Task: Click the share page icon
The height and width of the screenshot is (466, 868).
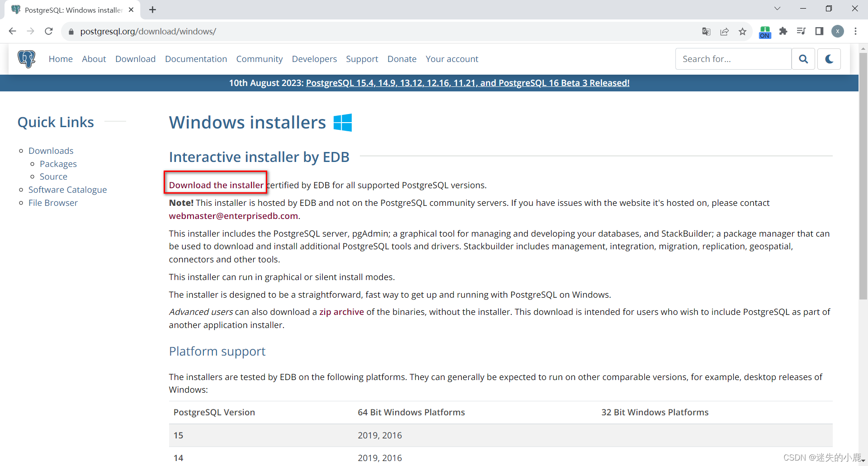Action: tap(724, 31)
